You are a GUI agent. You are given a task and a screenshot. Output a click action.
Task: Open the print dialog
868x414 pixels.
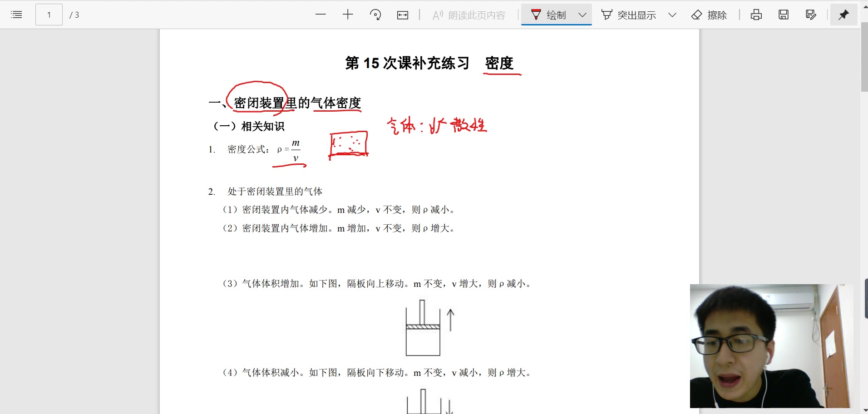point(755,15)
